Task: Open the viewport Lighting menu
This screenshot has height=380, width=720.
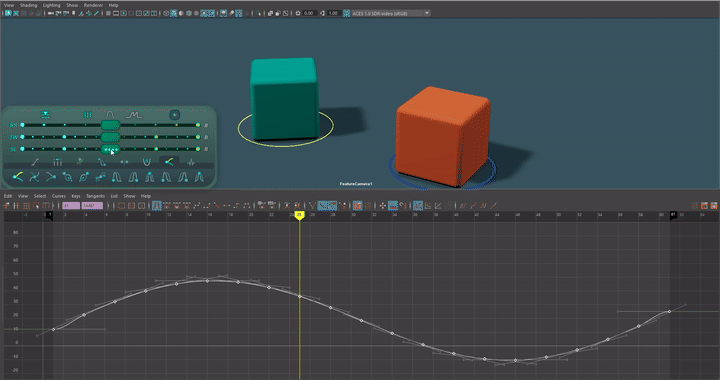Action: point(51,5)
